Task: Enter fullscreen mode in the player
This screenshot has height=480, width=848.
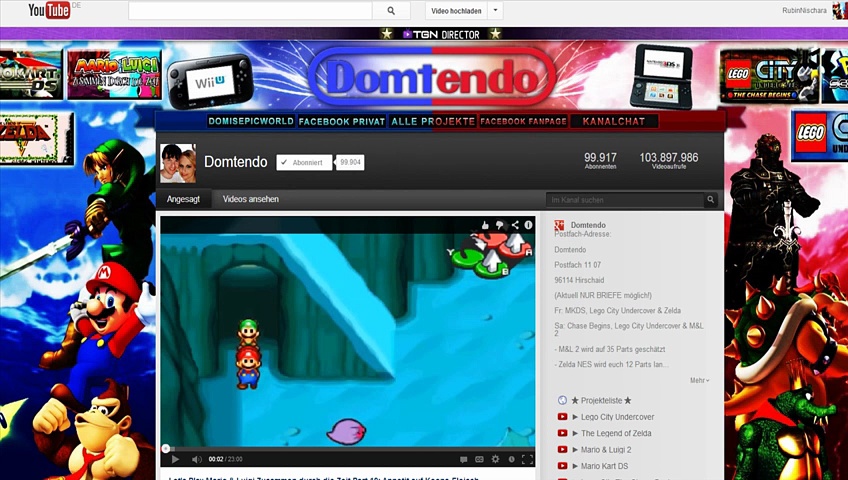Action: click(x=527, y=459)
